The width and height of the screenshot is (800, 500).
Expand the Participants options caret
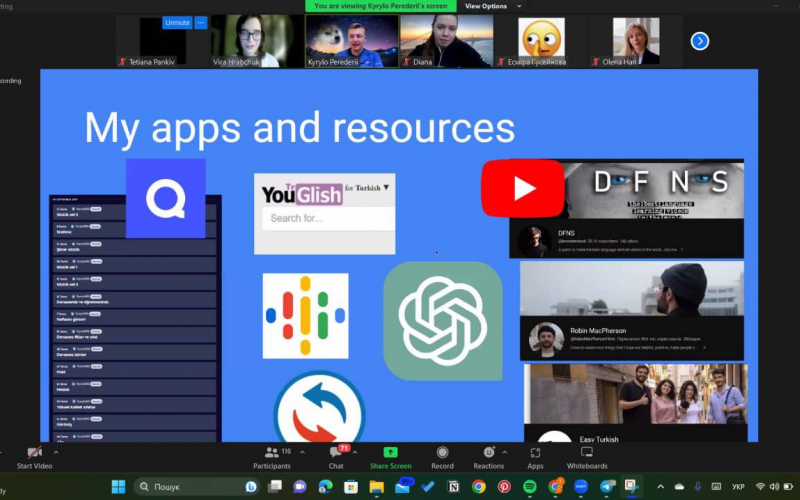(x=303, y=452)
